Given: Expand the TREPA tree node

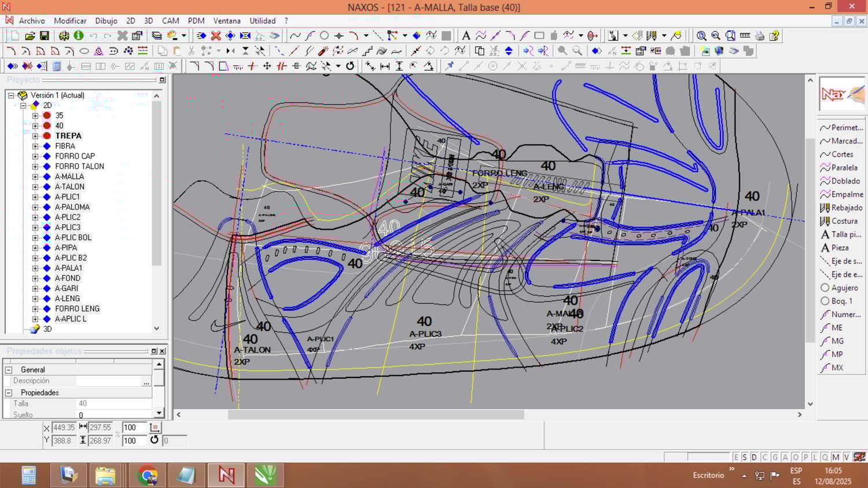Looking at the screenshot, I should pyautogui.click(x=35, y=136).
